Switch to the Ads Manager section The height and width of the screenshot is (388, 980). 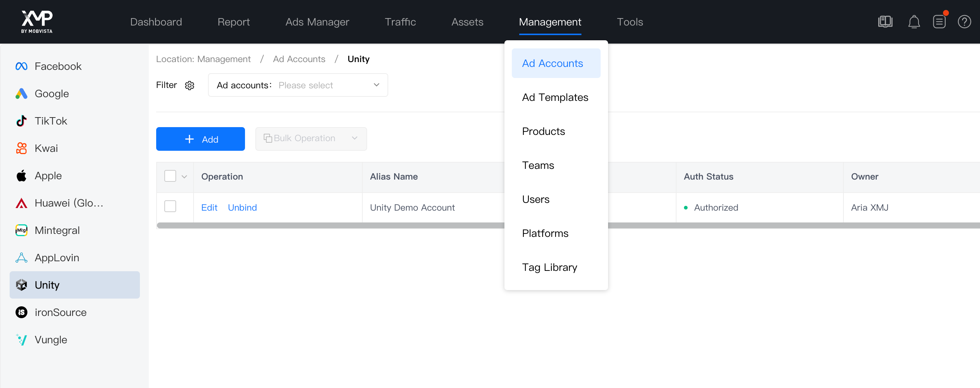pos(317,22)
